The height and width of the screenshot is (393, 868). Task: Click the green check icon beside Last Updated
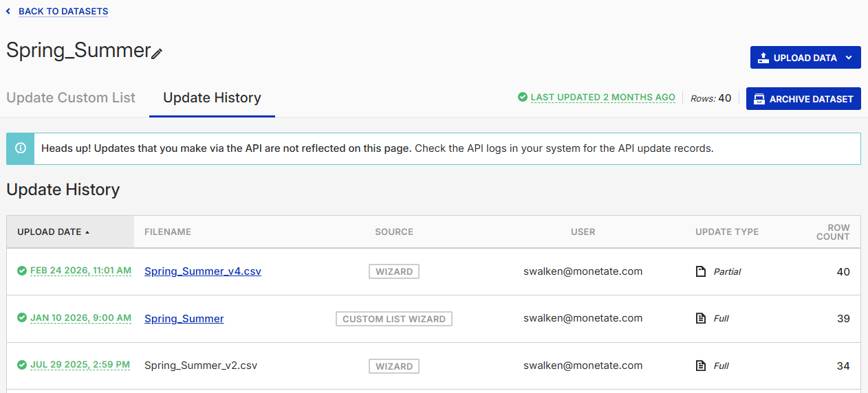click(523, 98)
